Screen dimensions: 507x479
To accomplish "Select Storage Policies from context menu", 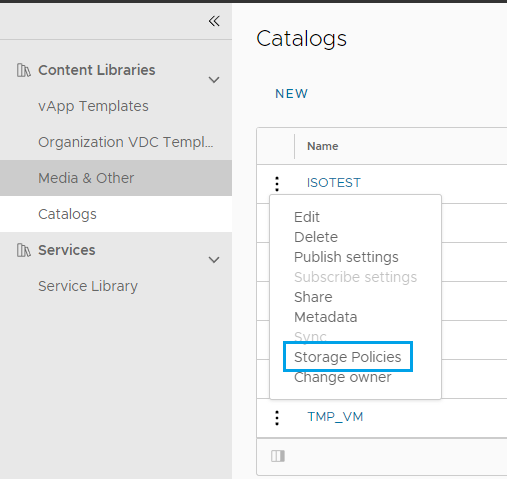I will pos(348,357).
